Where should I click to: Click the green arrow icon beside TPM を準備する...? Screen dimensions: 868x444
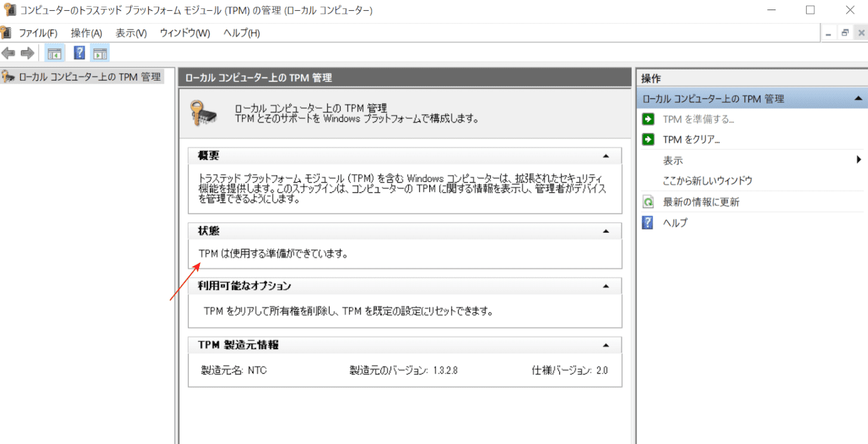click(x=648, y=119)
